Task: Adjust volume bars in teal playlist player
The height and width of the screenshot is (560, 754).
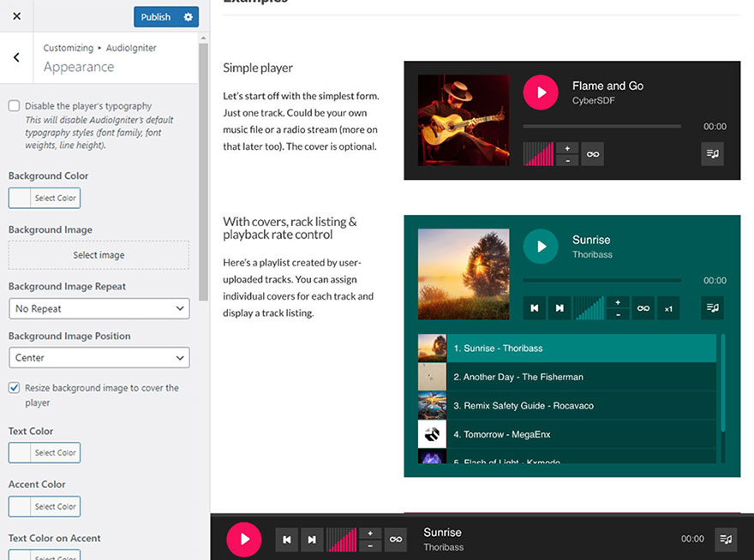Action: pyautogui.click(x=589, y=308)
